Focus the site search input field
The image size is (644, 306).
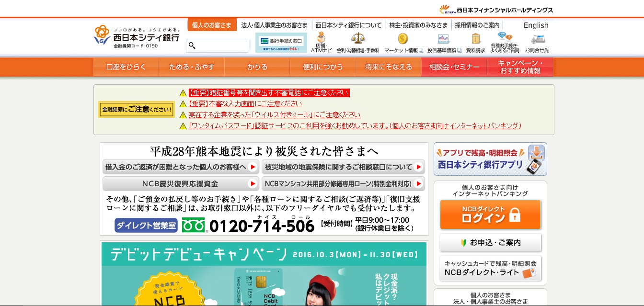tap(217, 46)
